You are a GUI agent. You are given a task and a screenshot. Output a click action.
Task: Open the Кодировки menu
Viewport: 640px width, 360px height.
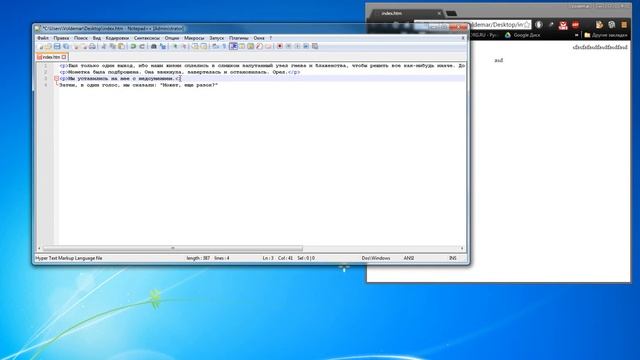click(x=117, y=38)
